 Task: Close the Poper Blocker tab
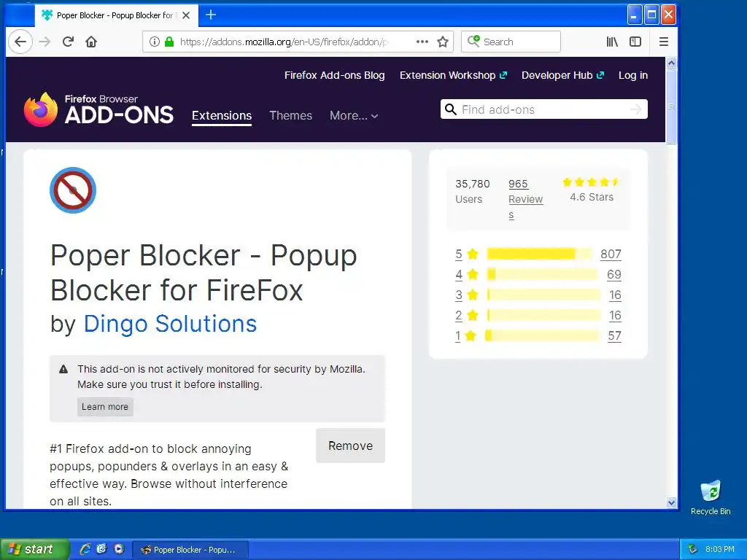(186, 15)
